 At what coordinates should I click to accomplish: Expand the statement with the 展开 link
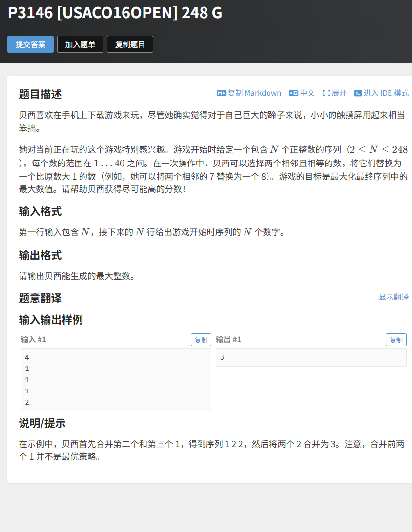(339, 93)
